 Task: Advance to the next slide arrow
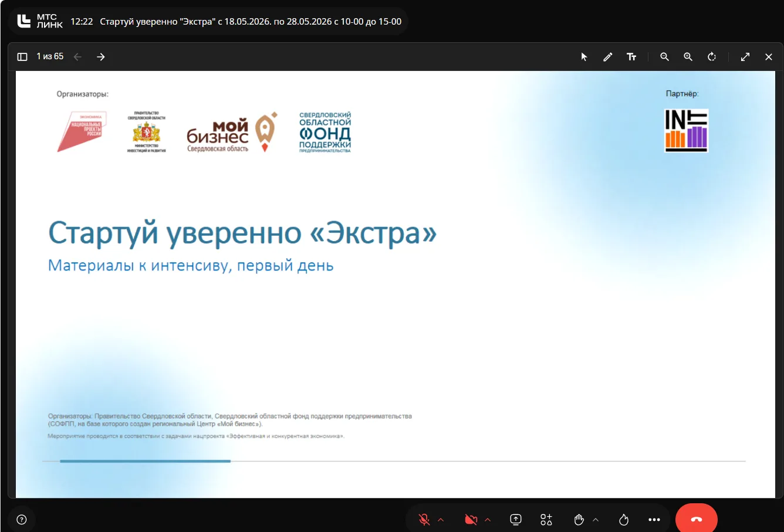(x=101, y=57)
